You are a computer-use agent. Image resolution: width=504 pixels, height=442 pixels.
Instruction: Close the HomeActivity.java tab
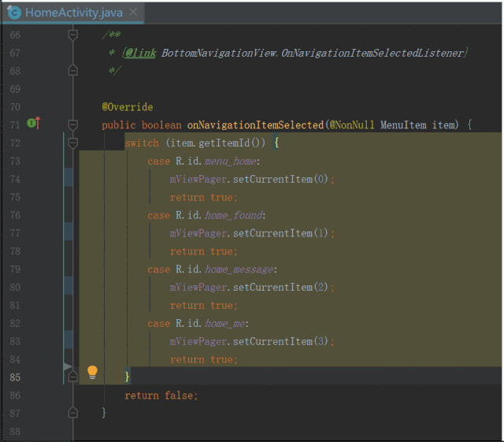click(132, 13)
